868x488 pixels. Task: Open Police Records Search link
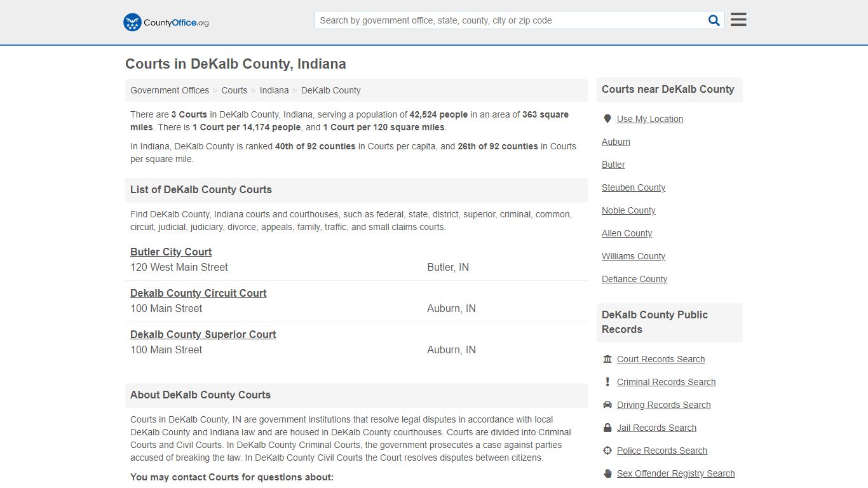click(x=661, y=451)
